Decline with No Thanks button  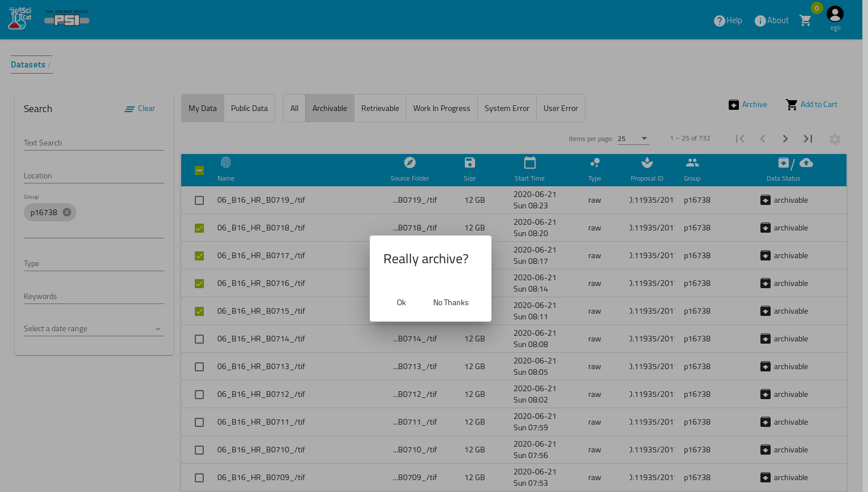click(451, 302)
